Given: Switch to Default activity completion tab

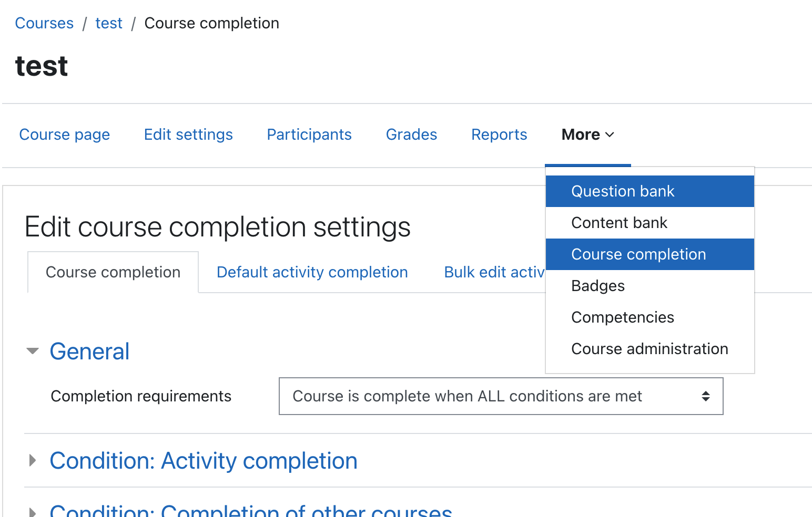Looking at the screenshot, I should click(312, 272).
